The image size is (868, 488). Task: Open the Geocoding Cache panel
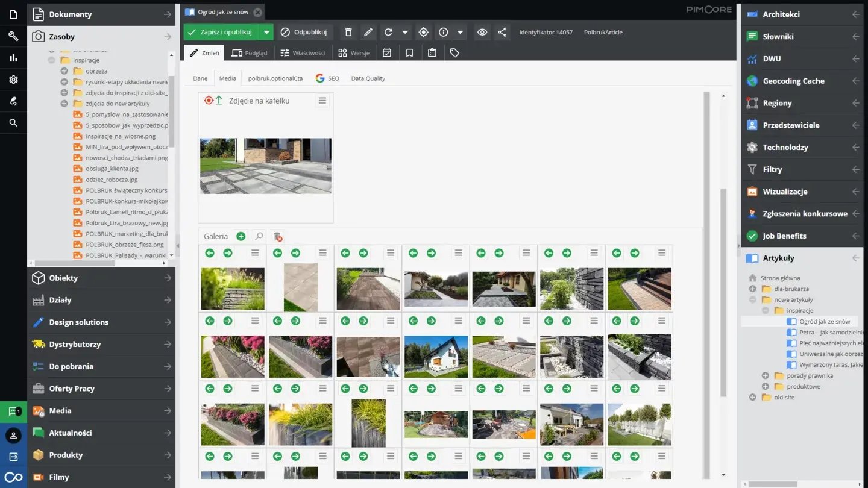(802, 81)
